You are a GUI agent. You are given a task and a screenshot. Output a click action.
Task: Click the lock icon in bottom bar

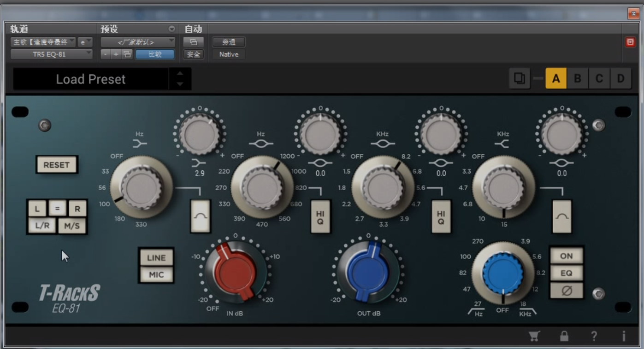coord(564,337)
